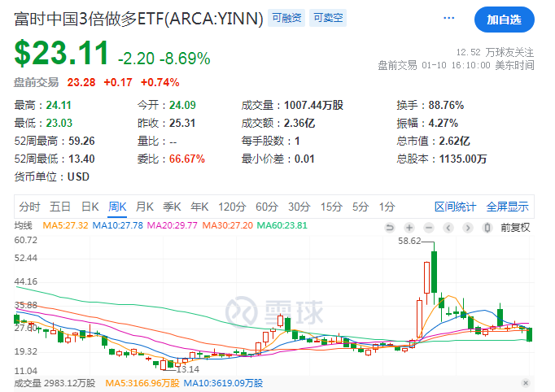Click the $23.11 price
555x392 pixels.
[x=61, y=53]
